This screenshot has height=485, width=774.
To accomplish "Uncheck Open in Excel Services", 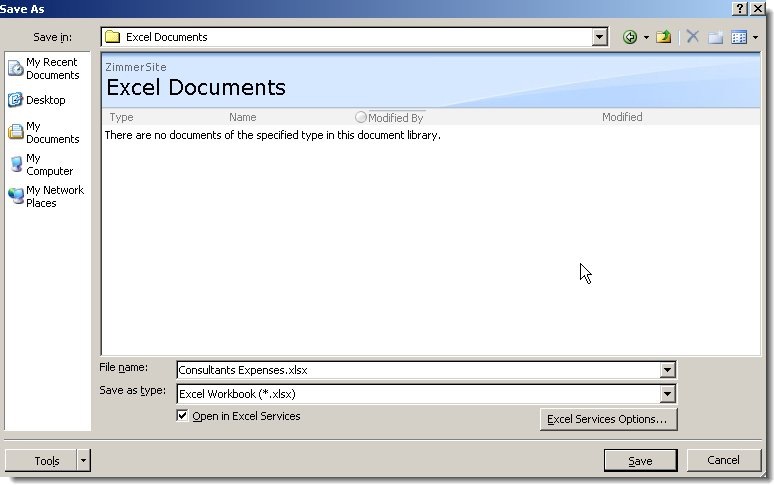I will coord(182,415).
